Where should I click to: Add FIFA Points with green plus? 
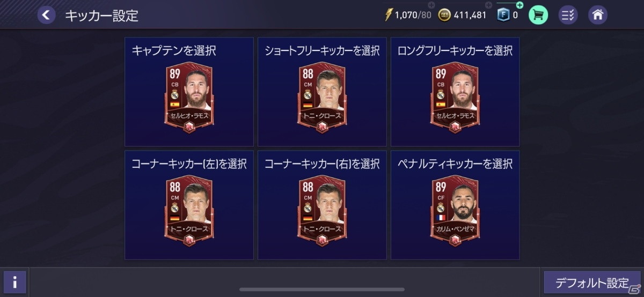tap(519, 5)
